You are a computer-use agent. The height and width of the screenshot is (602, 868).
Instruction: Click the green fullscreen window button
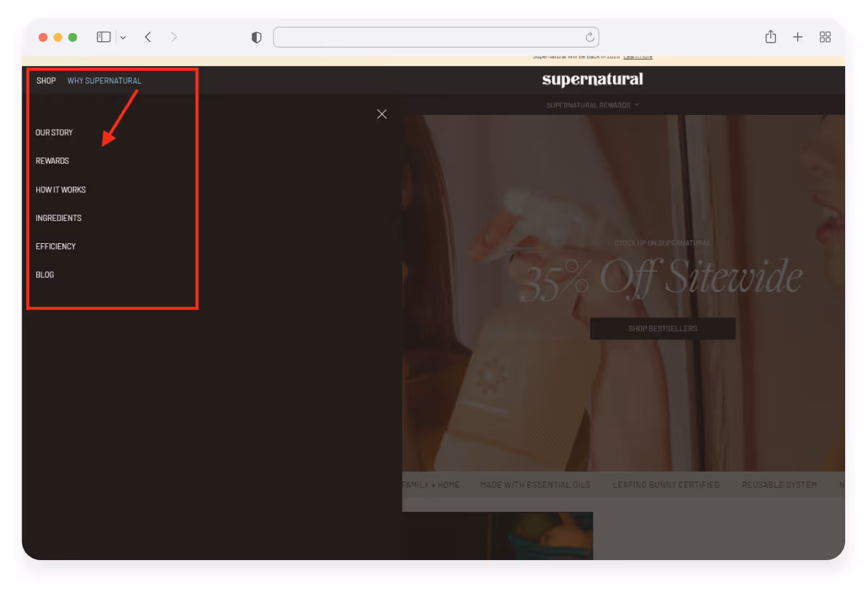[x=72, y=37]
